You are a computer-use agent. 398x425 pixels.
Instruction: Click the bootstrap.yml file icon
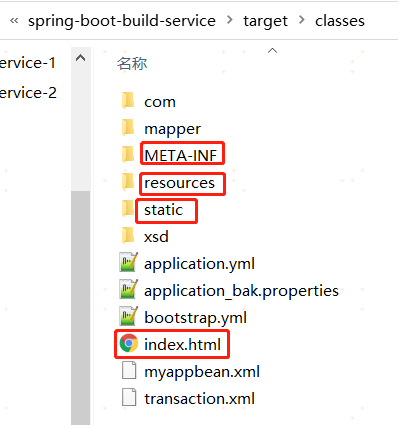tap(129, 317)
